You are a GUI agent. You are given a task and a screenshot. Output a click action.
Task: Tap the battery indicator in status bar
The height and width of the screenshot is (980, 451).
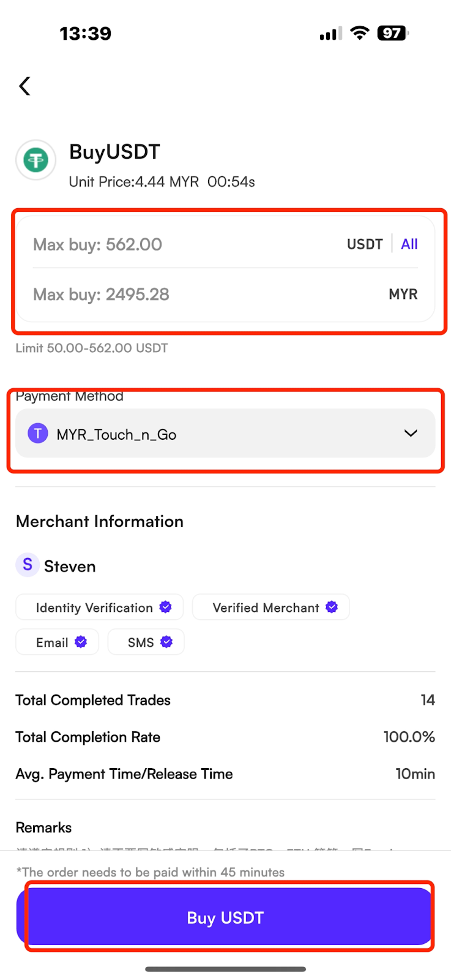click(x=393, y=33)
